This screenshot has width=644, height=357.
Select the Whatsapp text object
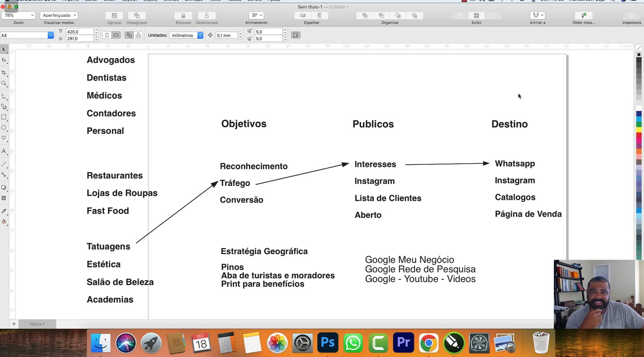(515, 164)
